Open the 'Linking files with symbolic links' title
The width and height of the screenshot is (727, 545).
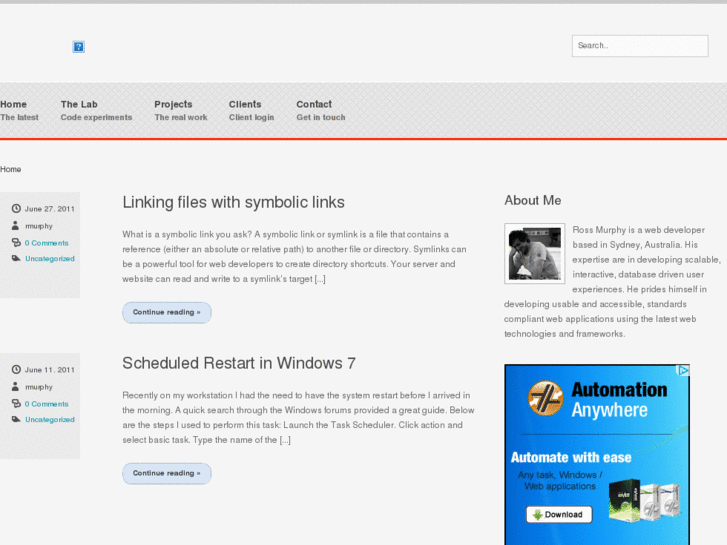[233, 202]
